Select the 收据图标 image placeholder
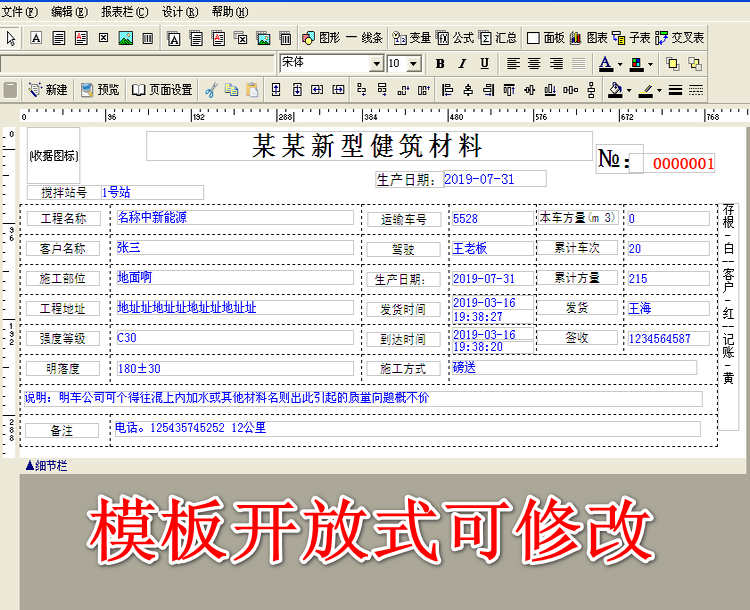Screen dimensions: 750x610 click(x=54, y=155)
